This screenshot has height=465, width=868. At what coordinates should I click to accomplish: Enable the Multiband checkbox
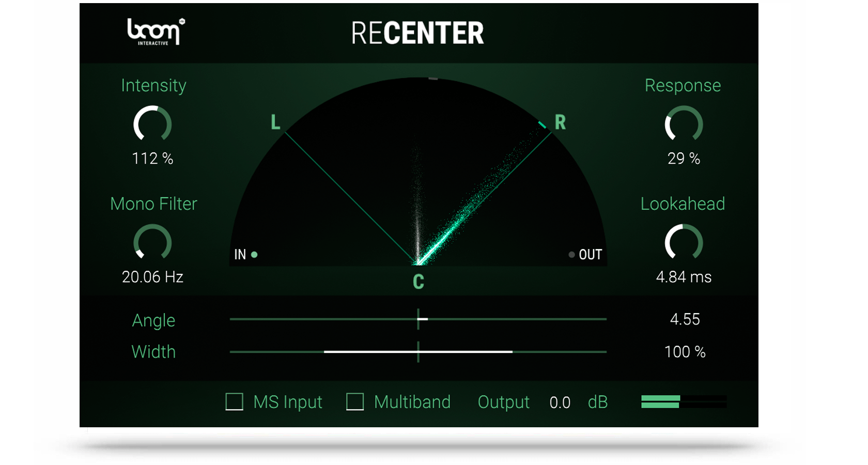coord(355,401)
